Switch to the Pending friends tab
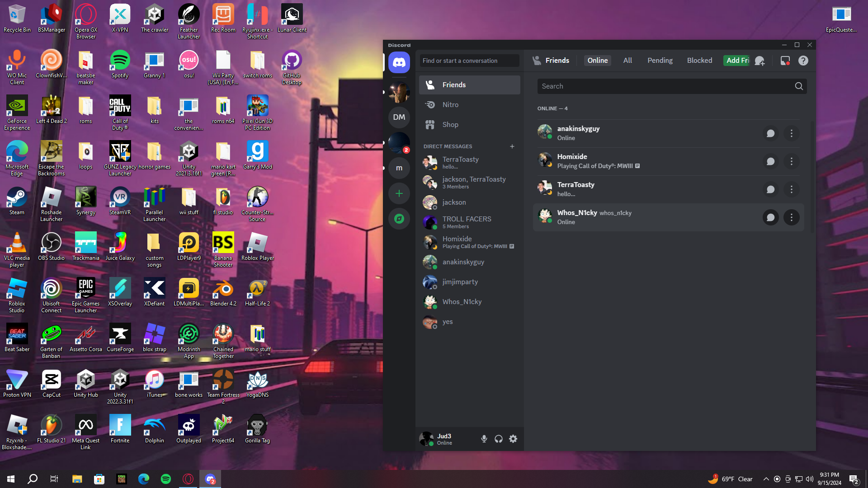The height and width of the screenshot is (488, 868). [x=660, y=61]
